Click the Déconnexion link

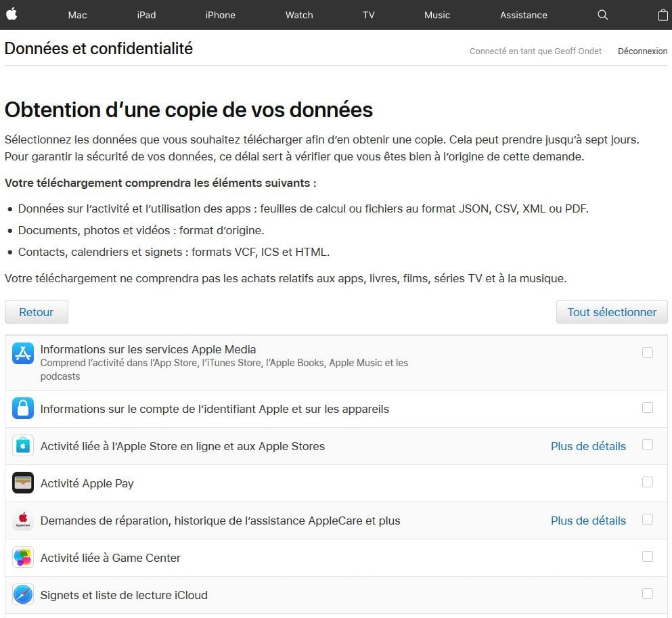pos(642,51)
